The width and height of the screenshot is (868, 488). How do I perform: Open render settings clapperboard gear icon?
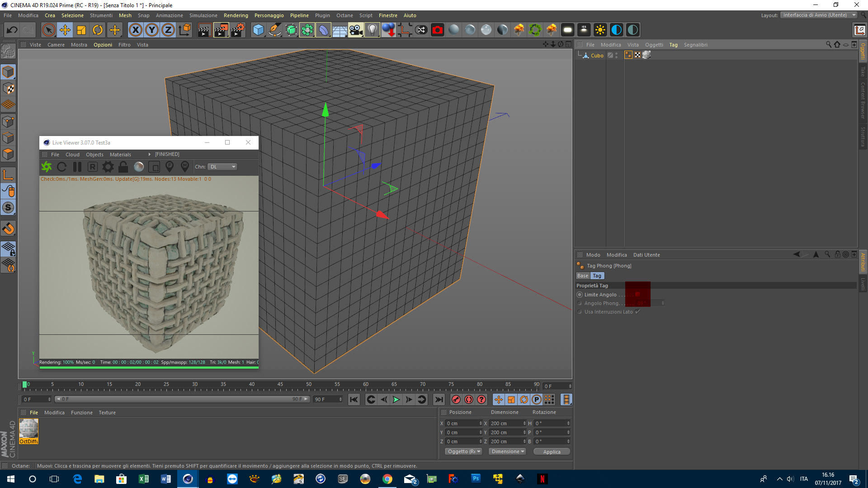[x=237, y=30]
